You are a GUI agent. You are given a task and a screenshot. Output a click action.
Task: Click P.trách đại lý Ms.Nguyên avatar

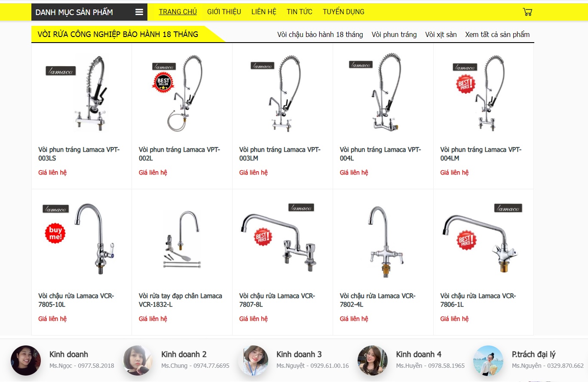[488, 360]
